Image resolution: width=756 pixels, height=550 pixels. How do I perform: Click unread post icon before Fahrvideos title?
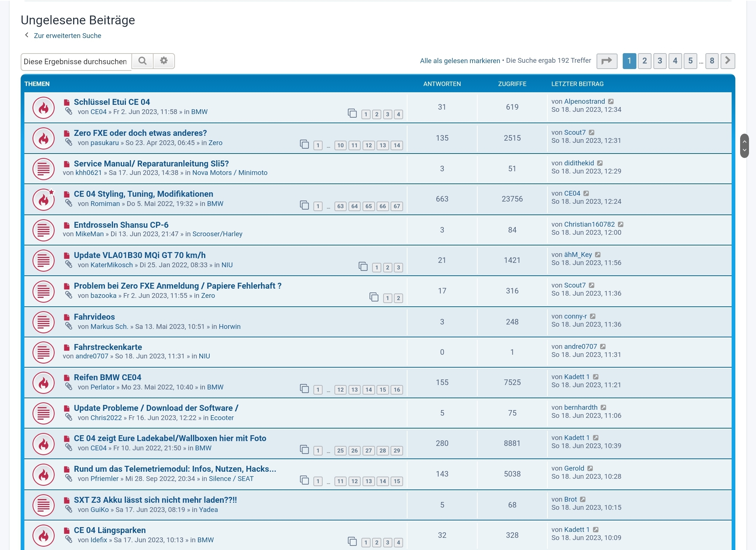pos(67,317)
